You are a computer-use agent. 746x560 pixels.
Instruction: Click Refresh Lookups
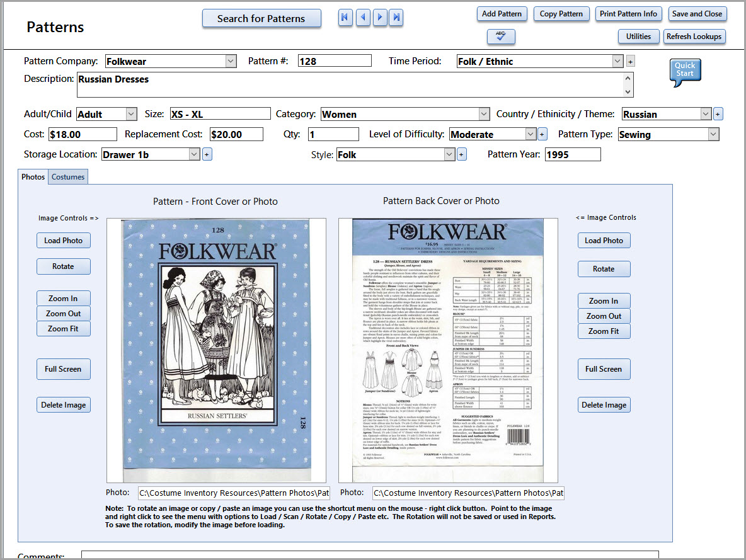pos(694,36)
